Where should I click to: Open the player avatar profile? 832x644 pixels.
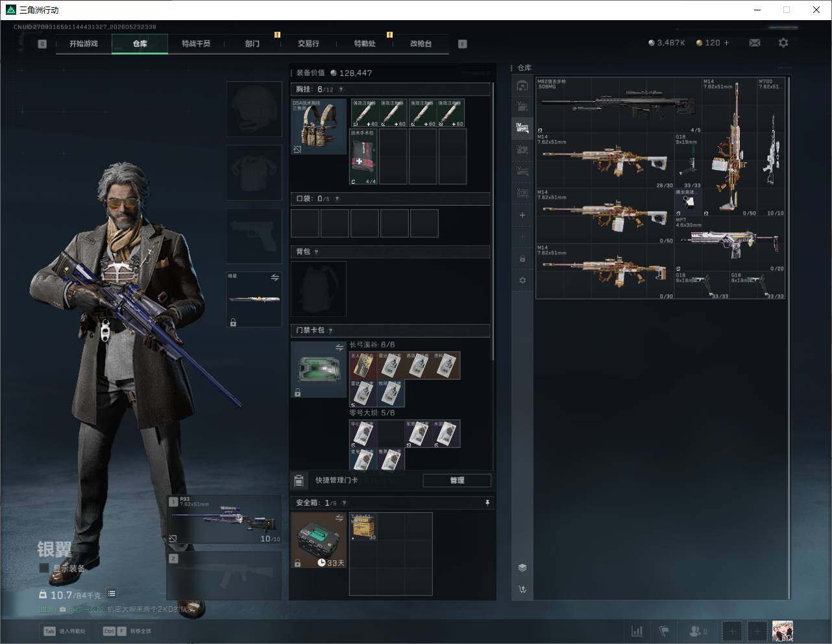tap(783, 631)
